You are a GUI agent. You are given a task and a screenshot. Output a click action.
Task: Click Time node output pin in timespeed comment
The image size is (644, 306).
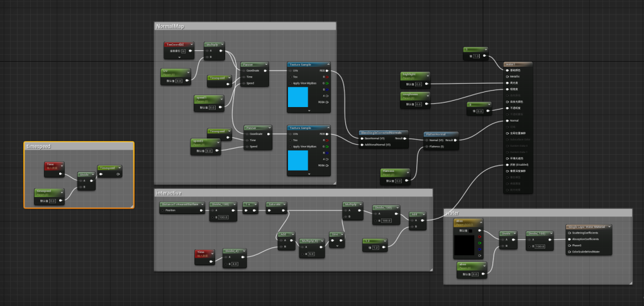coord(61,174)
